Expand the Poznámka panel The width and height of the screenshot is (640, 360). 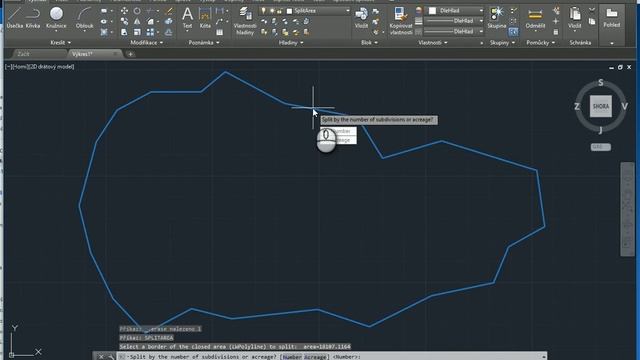(204, 42)
